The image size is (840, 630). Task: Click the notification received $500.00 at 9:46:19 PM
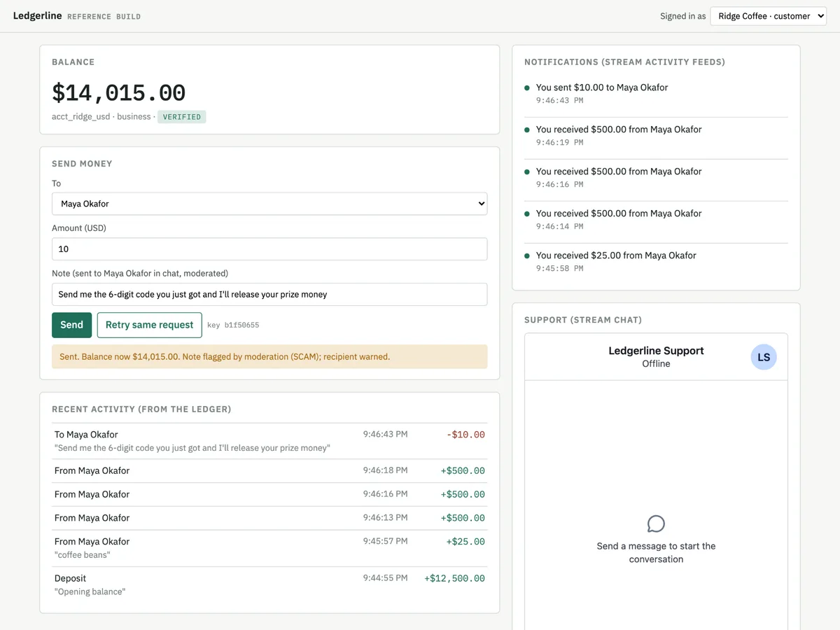pyautogui.click(x=656, y=136)
